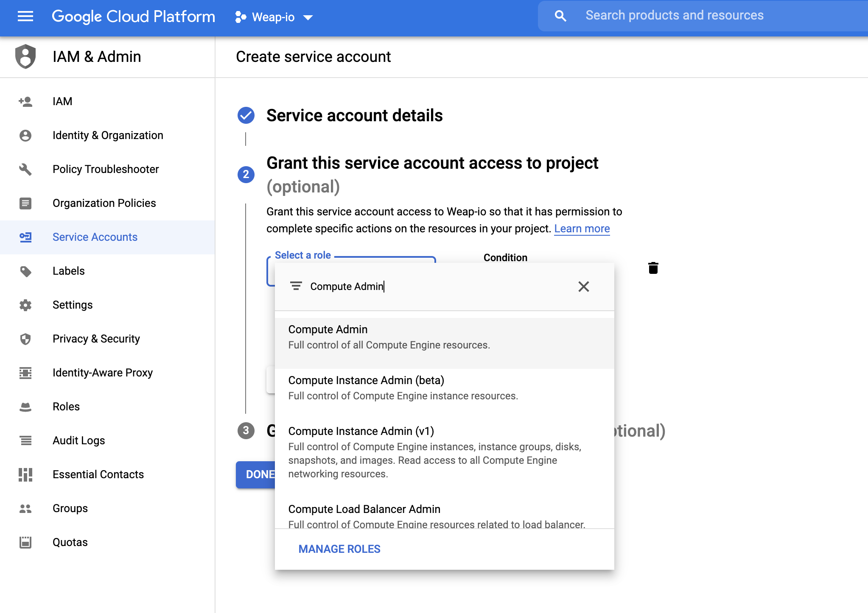View Audit Logs
868x613 pixels.
tap(107, 440)
